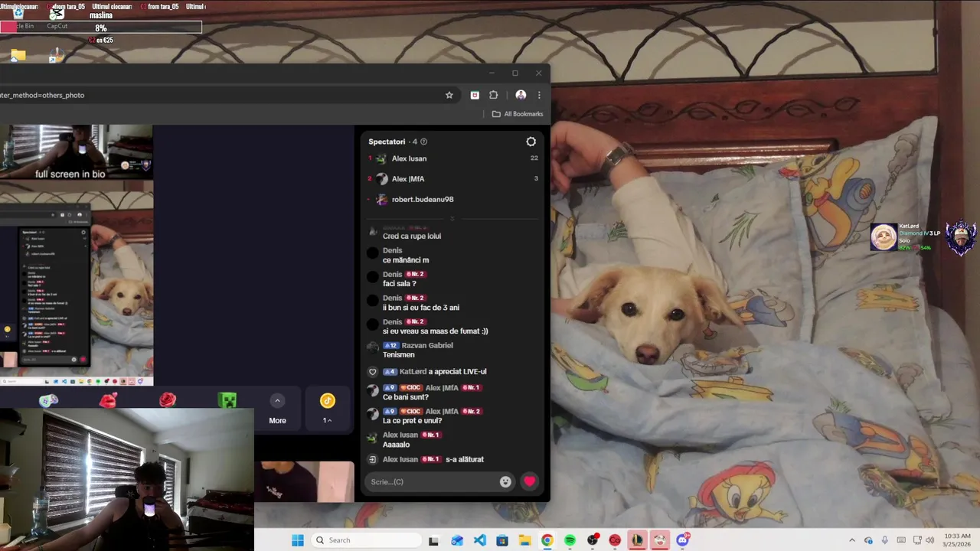Image resolution: width=980 pixels, height=551 pixels.
Task: Open Spotify from the taskbar
Action: click(570, 540)
